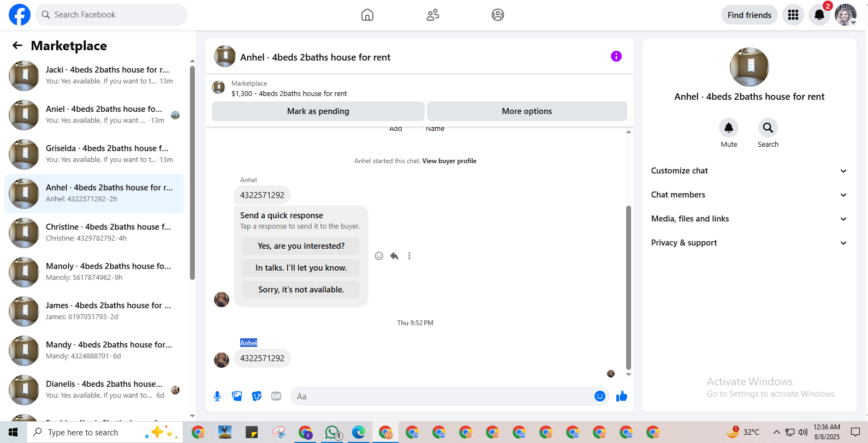
Task: Click the voice clip microphone icon
Action: pyautogui.click(x=217, y=396)
